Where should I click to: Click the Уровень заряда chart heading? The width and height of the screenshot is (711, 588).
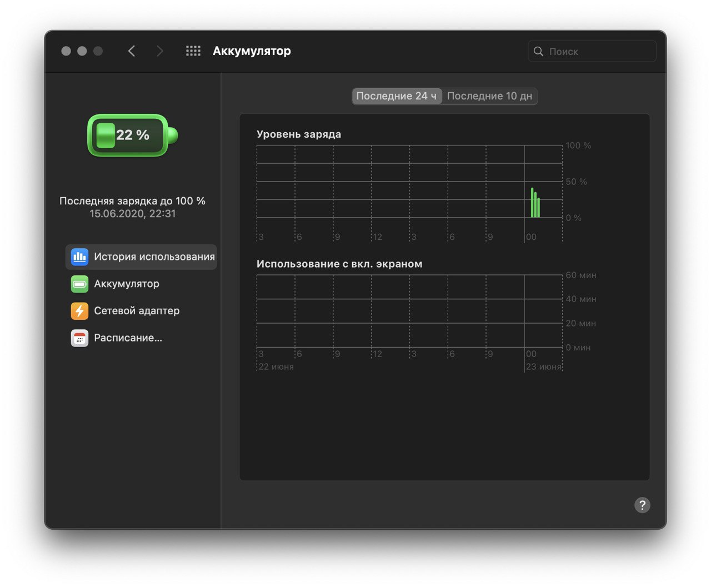coord(299,134)
